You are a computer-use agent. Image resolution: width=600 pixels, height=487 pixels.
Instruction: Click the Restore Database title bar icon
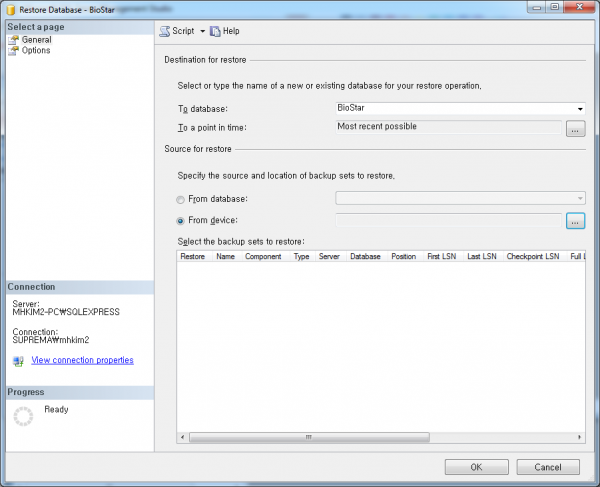(x=10, y=8)
